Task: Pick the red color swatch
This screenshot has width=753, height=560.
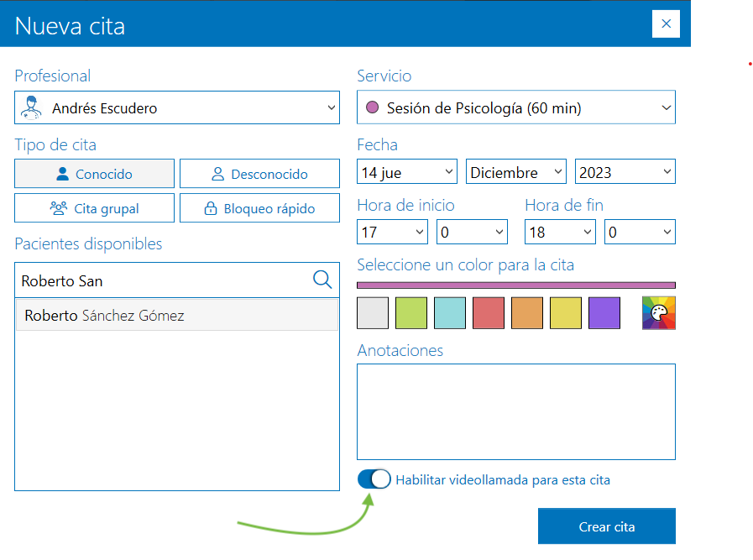Action: (x=489, y=313)
